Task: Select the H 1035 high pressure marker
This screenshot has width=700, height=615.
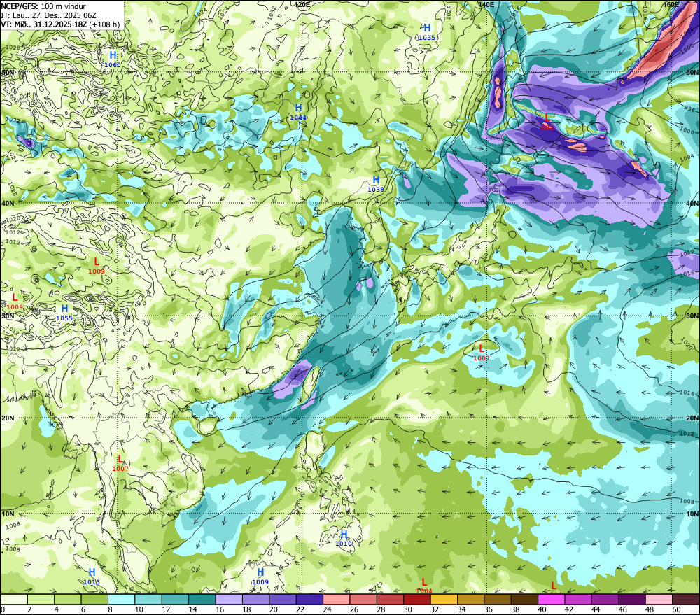Action: pyautogui.click(x=427, y=32)
